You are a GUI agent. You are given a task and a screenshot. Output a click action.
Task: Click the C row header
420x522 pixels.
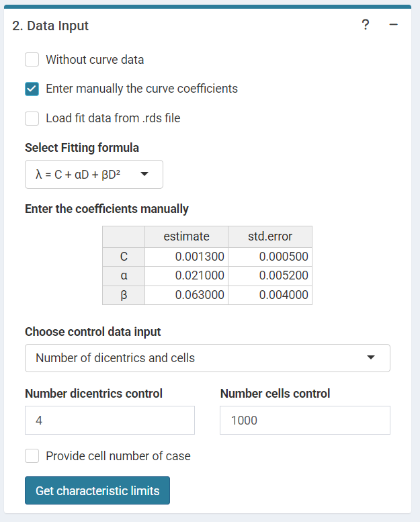tap(124, 257)
